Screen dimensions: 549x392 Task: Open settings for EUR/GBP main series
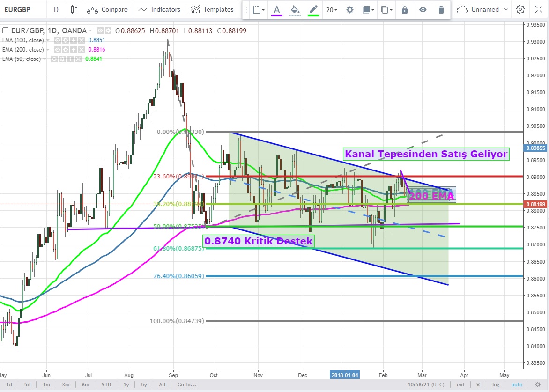108,31
